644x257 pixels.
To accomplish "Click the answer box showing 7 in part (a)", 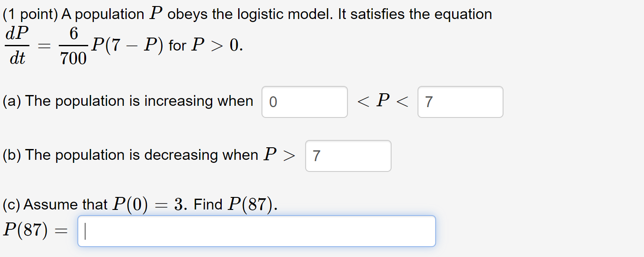I will pyautogui.click(x=459, y=102).
